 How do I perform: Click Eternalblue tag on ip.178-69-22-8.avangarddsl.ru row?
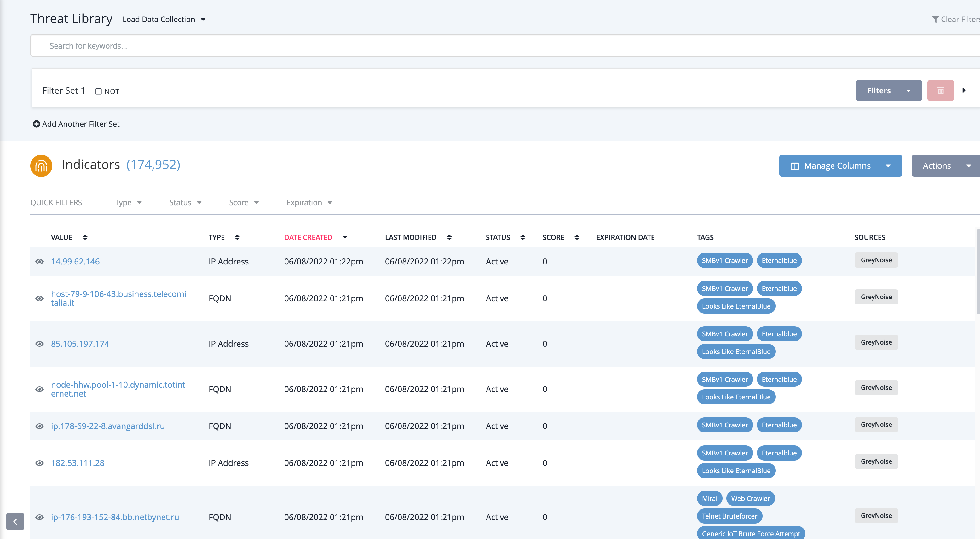[x=779, y=425]
